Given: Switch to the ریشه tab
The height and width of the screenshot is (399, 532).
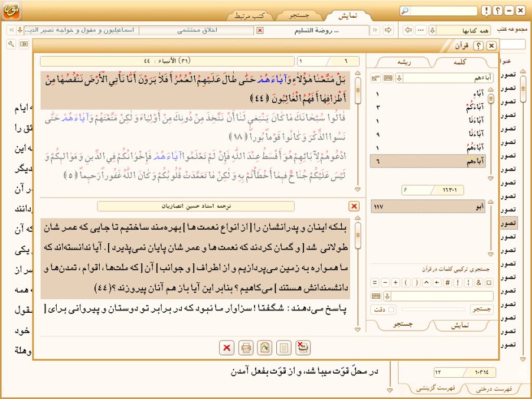Looking at the screenshot, I should pyautogui.click(x=404, y=63).
